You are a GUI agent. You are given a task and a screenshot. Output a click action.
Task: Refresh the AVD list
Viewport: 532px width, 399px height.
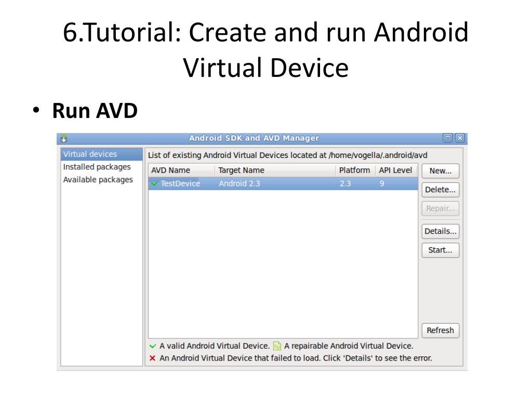click(x=441, y=330)
